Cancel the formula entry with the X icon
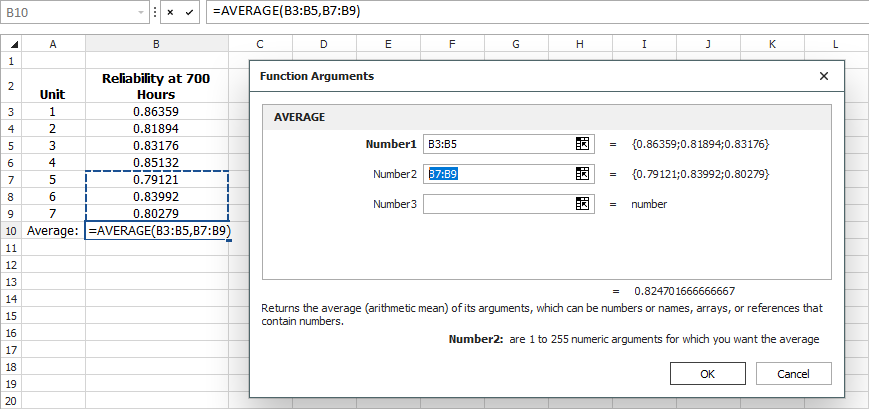 171,12
